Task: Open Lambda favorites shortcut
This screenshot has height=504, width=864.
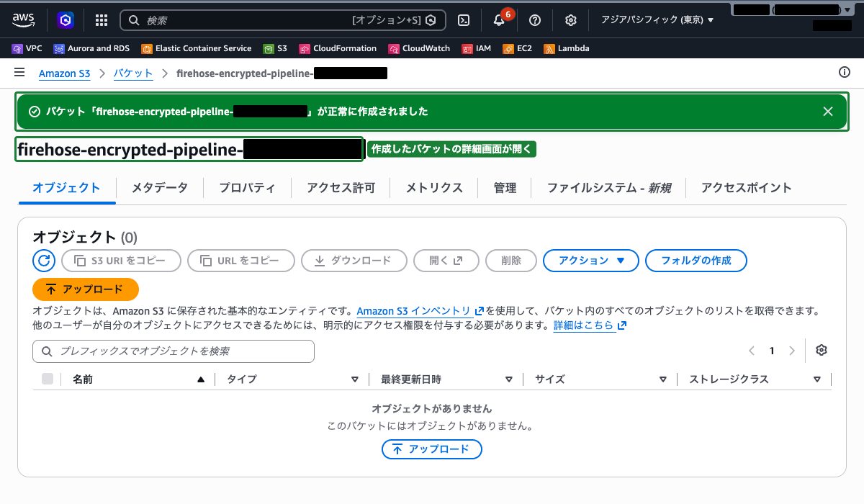Action: 567,48
